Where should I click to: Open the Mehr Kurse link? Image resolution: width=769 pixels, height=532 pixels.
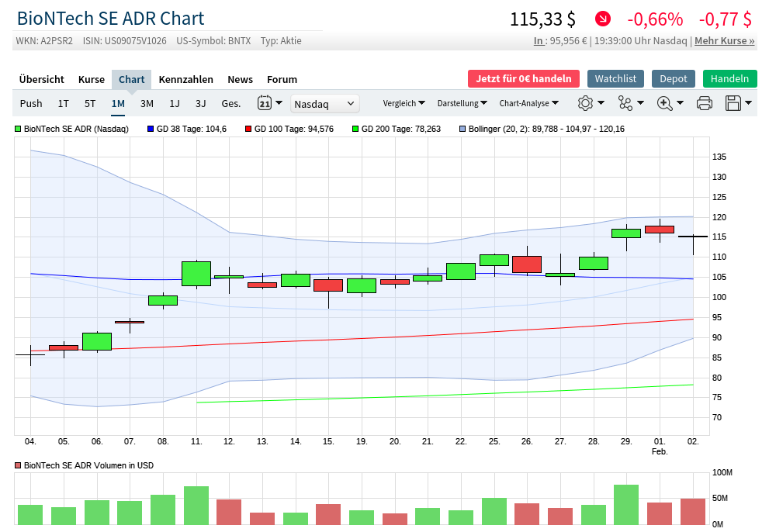tap(724, 40)
